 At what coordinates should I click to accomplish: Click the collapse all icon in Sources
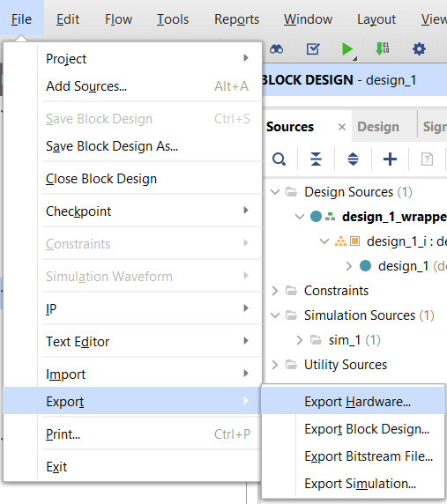coord(317,159)
